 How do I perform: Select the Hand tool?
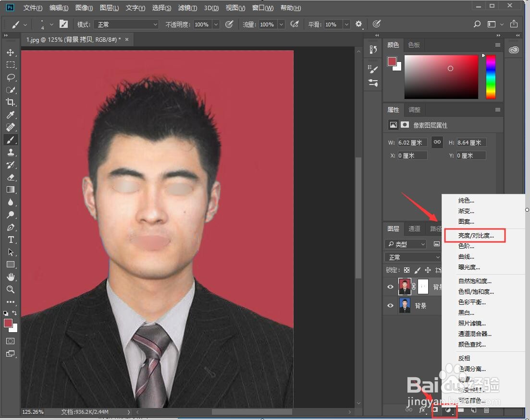pos(11,277)
